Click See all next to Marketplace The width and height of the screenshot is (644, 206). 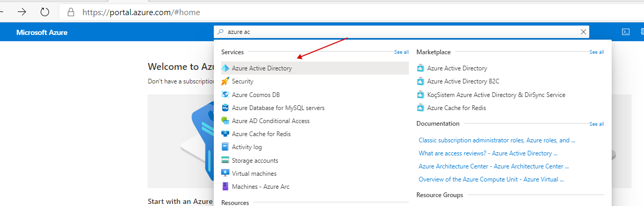click(597, 52)
